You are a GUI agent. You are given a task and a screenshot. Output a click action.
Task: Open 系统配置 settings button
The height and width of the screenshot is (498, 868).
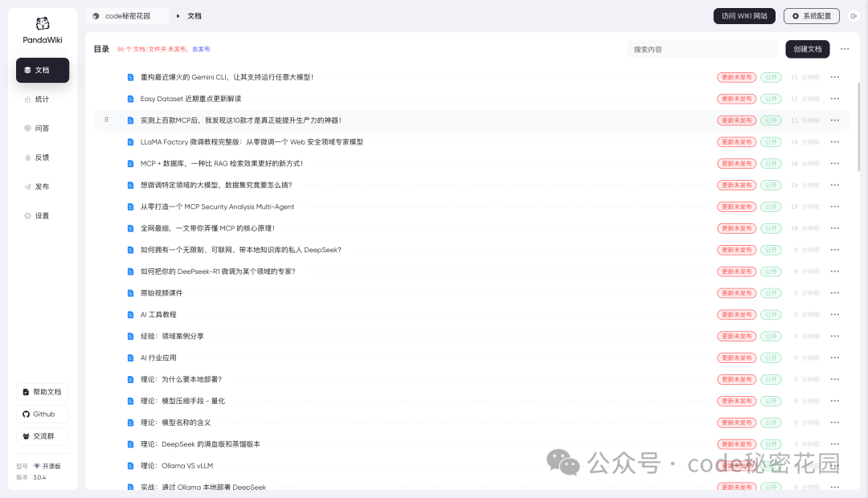[x=812, y=16]
